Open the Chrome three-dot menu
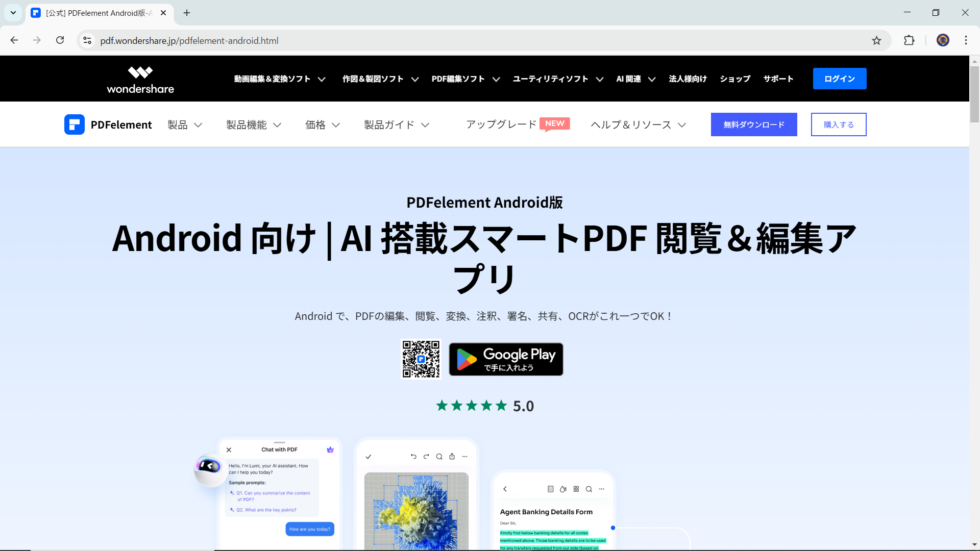This screenshot has height=551, width=980. 966,40
